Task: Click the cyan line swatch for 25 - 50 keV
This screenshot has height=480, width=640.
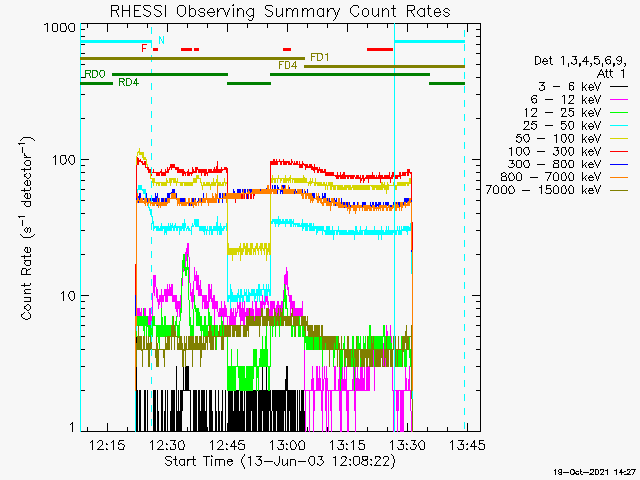Action: pos(619,126)
